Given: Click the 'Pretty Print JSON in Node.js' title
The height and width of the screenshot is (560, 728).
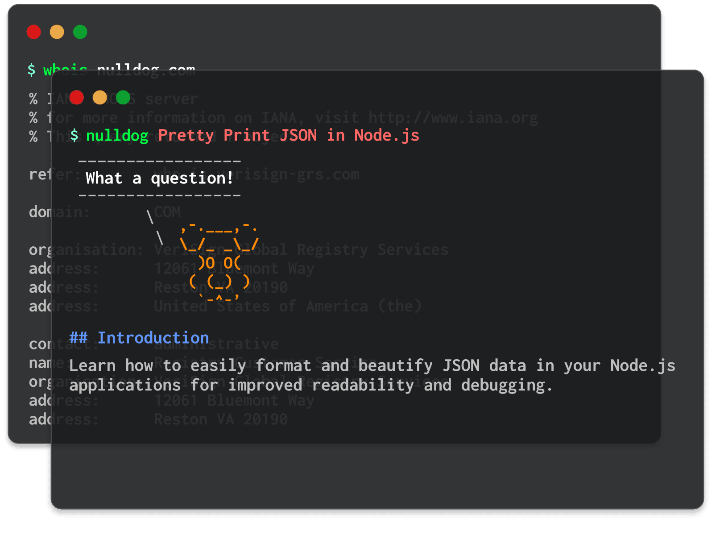Looking at the screenshot, I should (289, 136).
